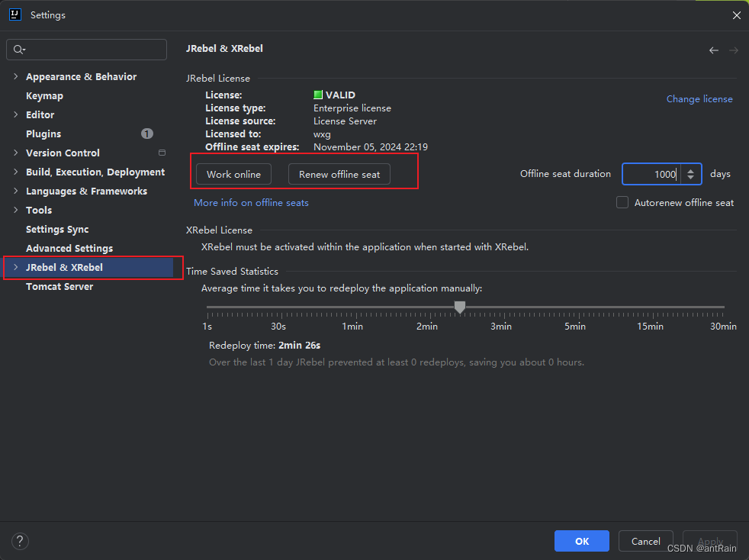Close the Settings dialog

[737, 15]
